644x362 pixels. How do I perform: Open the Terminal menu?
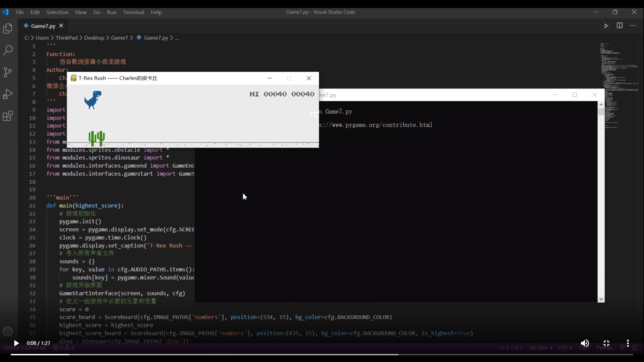click(x=133, y=12)
